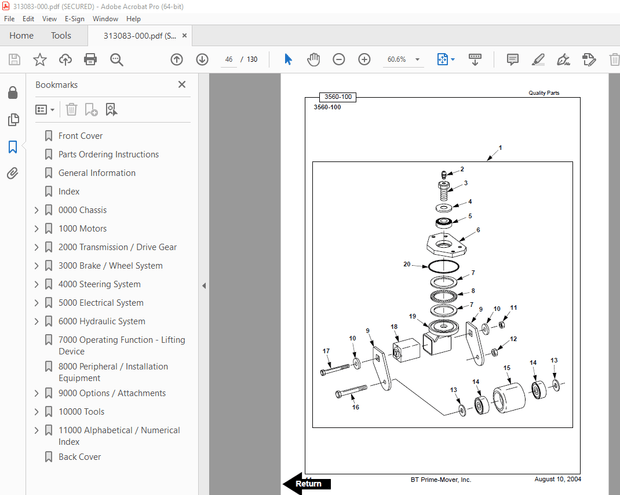Open the Front Cover bookmark

80,136
